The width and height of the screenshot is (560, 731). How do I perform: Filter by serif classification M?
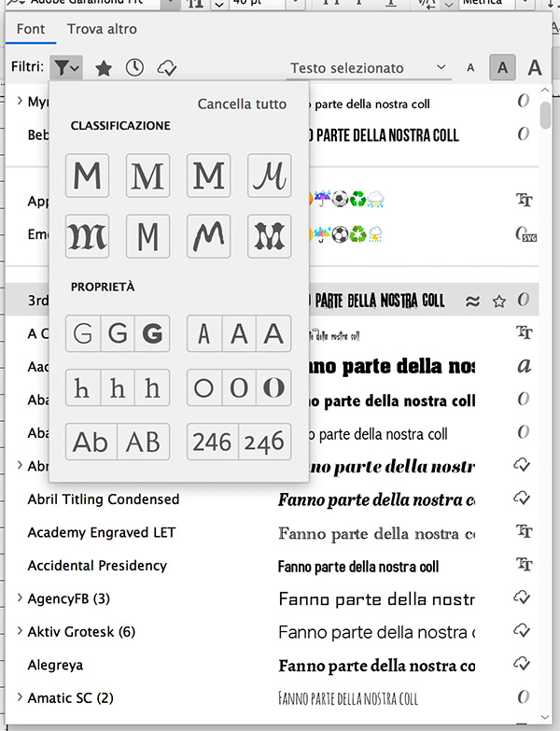147,176
